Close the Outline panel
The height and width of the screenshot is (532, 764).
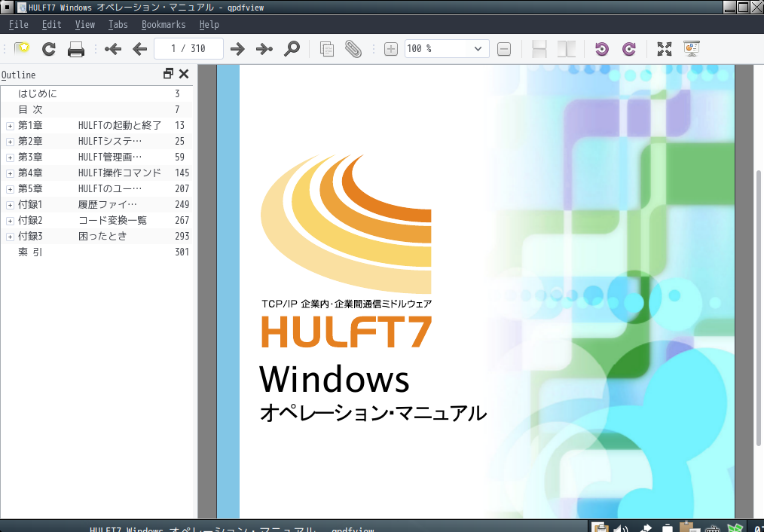pos(184,74)
